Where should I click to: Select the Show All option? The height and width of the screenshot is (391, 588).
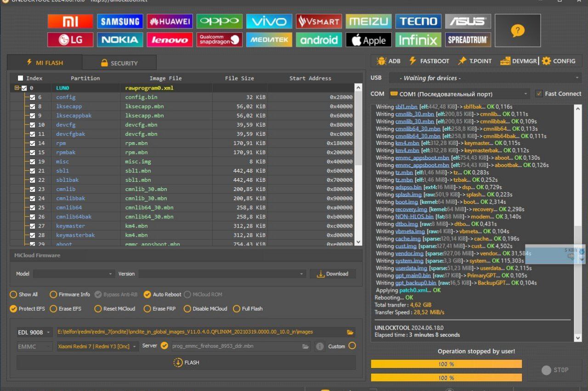24,294
